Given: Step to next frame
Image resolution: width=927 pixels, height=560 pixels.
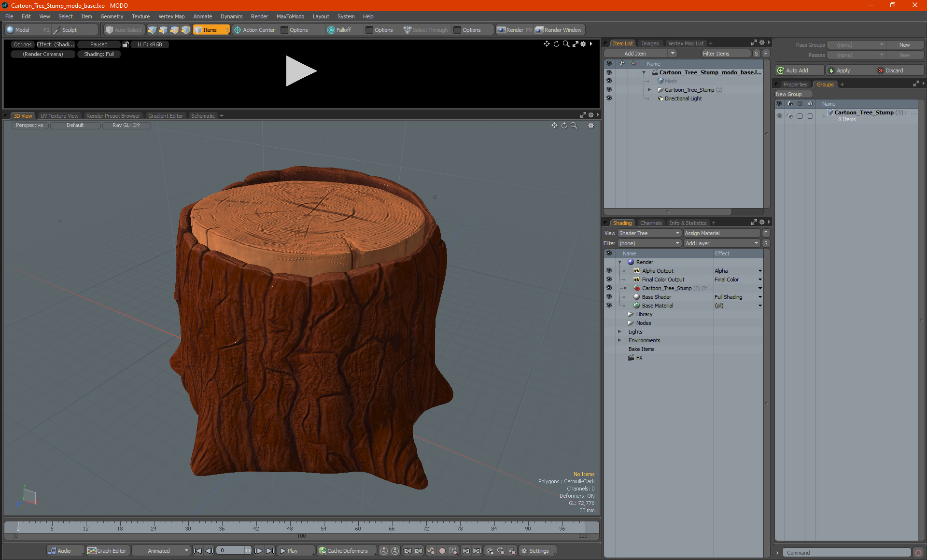Looking at the screenshot, I should 258,551.
